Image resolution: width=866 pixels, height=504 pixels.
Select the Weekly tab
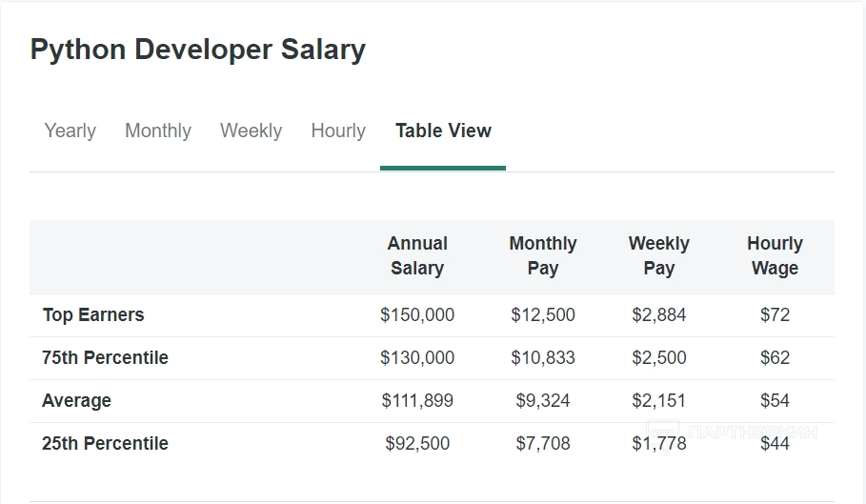click(251, 131)
